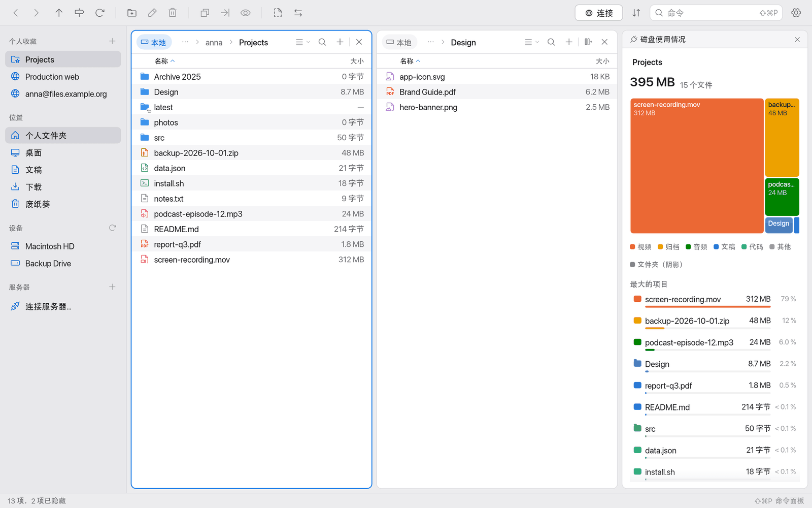Open 下载 downloads in the sidebar
Viewport: 812px width, 508px height.
pyautogui.click(x=63, y=187)
